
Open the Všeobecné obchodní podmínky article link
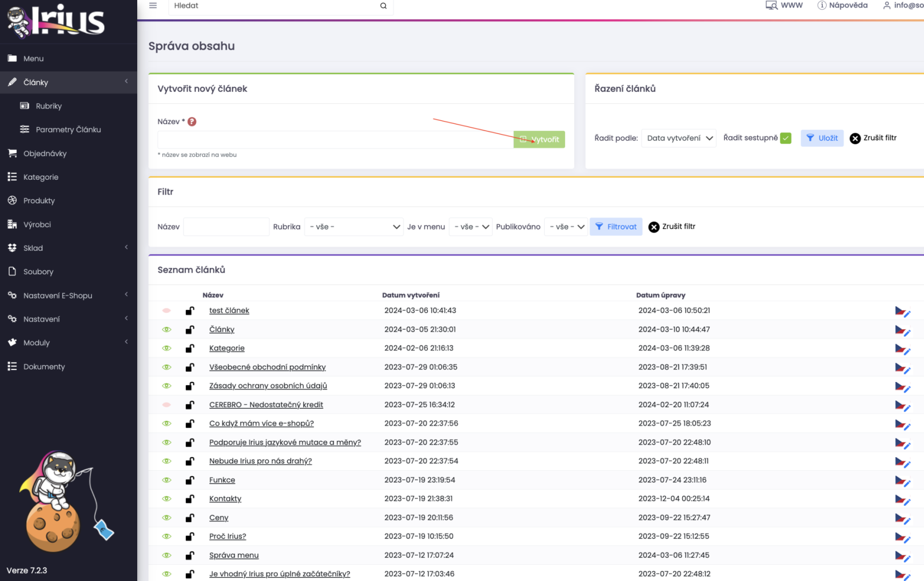pos(267,367)
